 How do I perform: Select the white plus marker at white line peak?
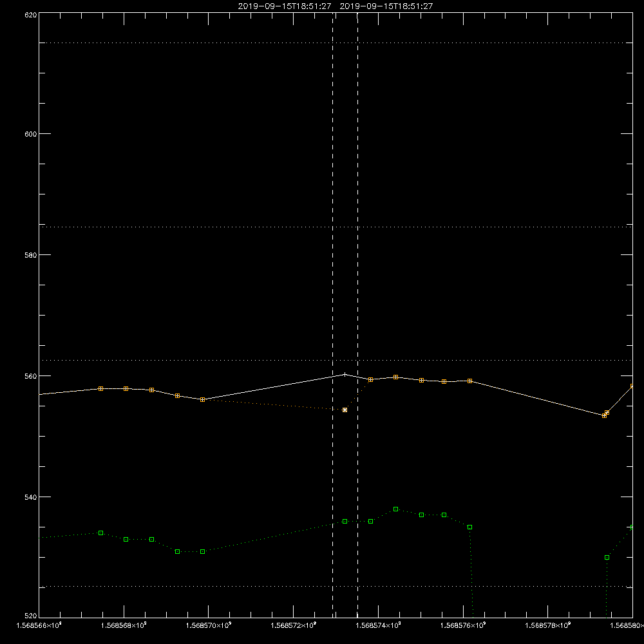(x=345, y=374)
